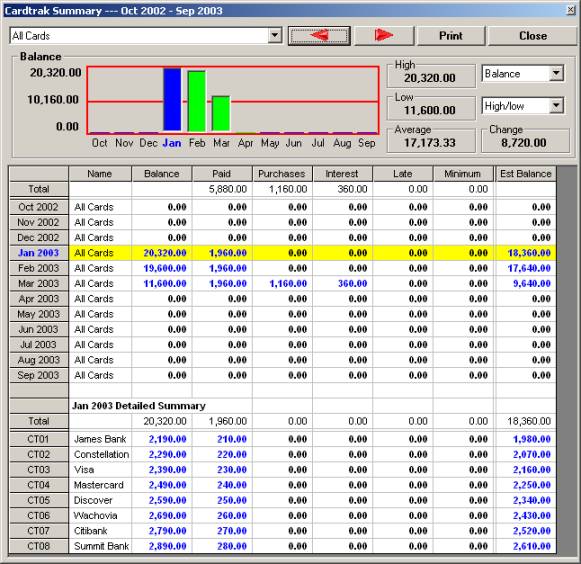Click the Paid column header
Viewport: 581px width, 564px height.
point(222,174)
